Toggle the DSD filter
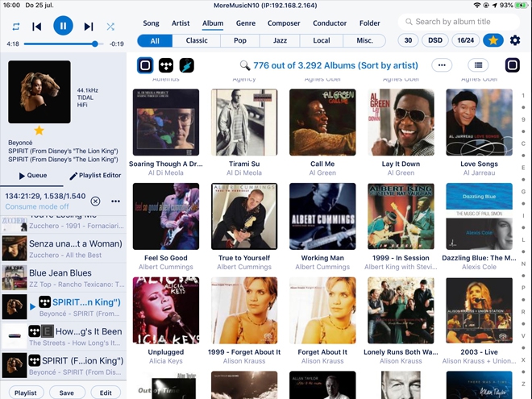The image size is (532, 399). [435, 40]
